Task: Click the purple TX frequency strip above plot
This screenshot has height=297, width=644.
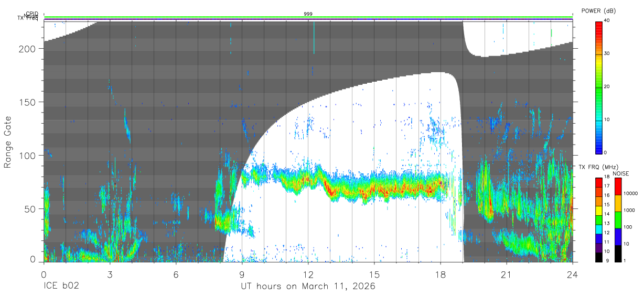Action: [x=308, y=19]
